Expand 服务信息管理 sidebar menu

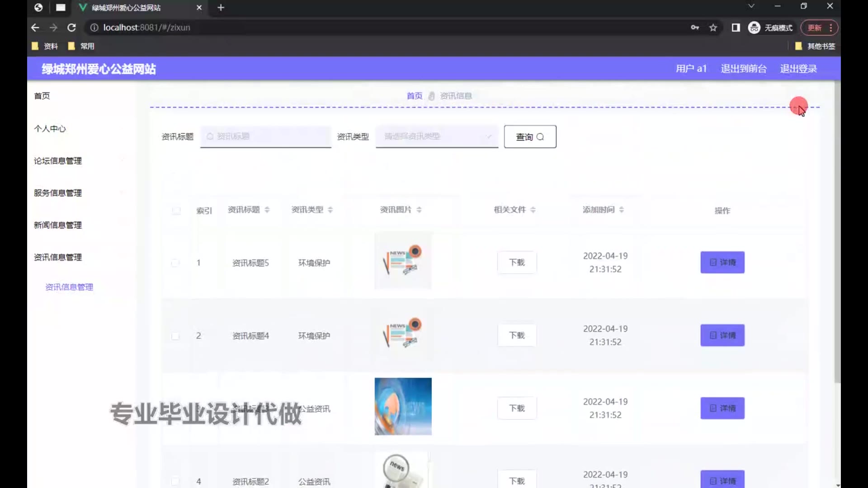[58, 193]
